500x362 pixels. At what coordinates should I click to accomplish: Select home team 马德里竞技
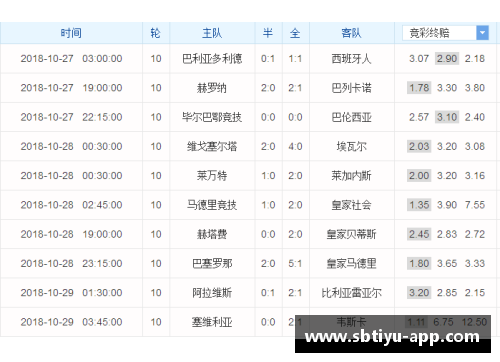point(212,205)
